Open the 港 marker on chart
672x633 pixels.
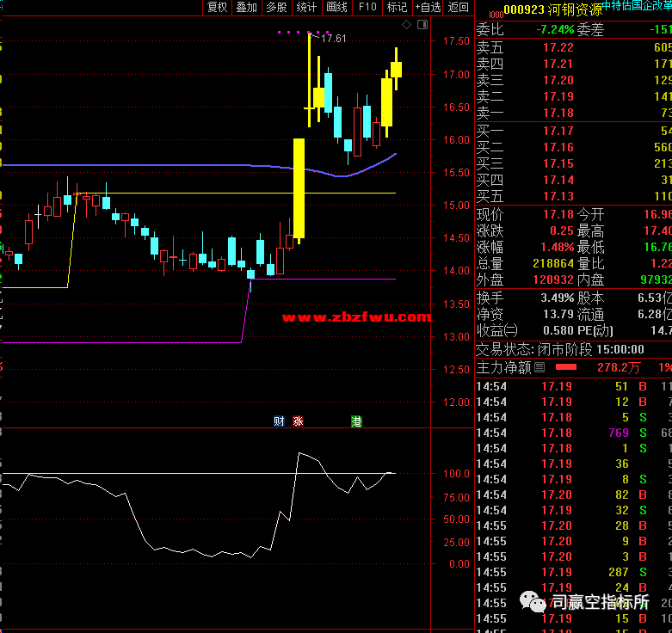click(x=356, y=421)
